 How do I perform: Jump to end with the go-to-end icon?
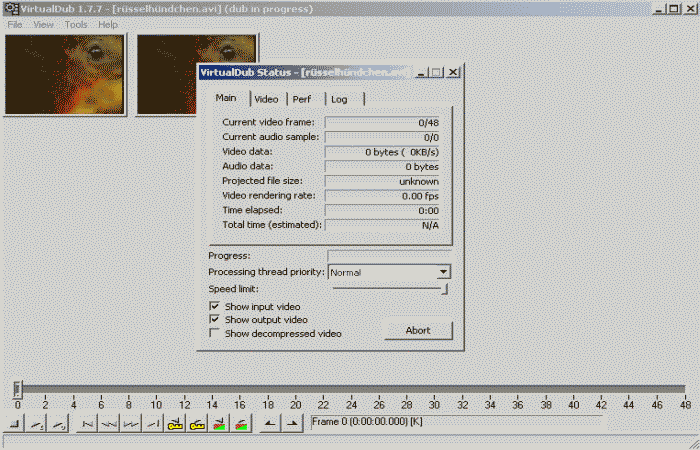(152, 425)
